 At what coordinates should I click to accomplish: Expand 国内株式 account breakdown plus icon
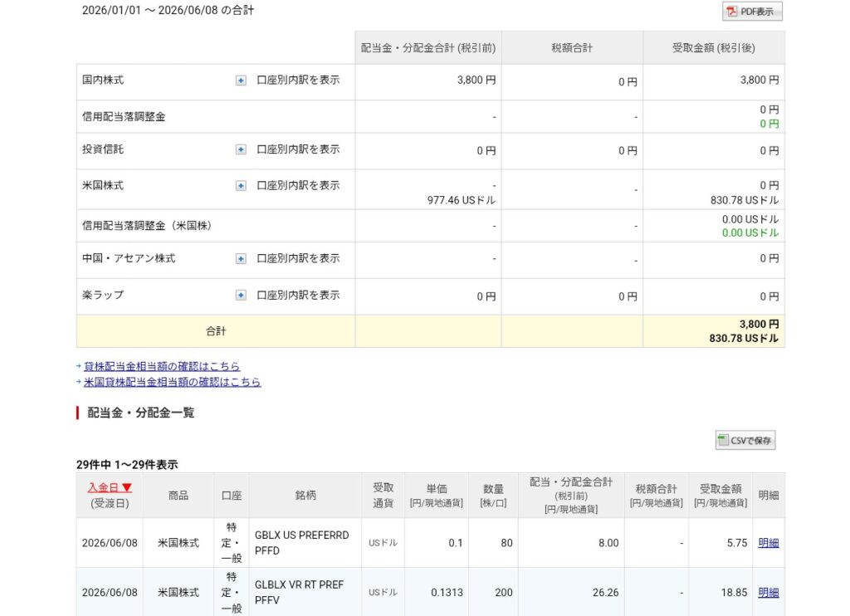point(241,81)
